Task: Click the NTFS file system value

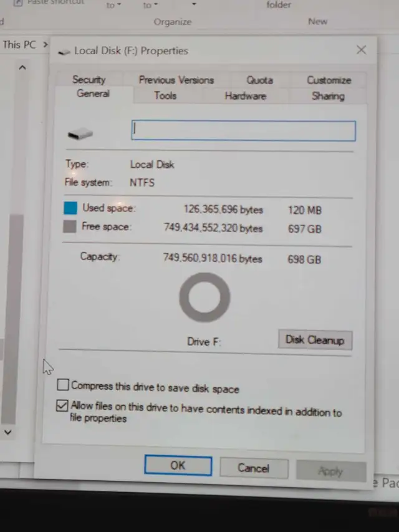Action: pyautogui.click(x=142, y=183)
